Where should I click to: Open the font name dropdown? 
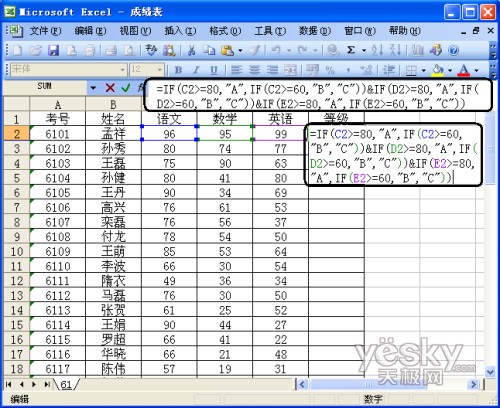coord(122,70)
